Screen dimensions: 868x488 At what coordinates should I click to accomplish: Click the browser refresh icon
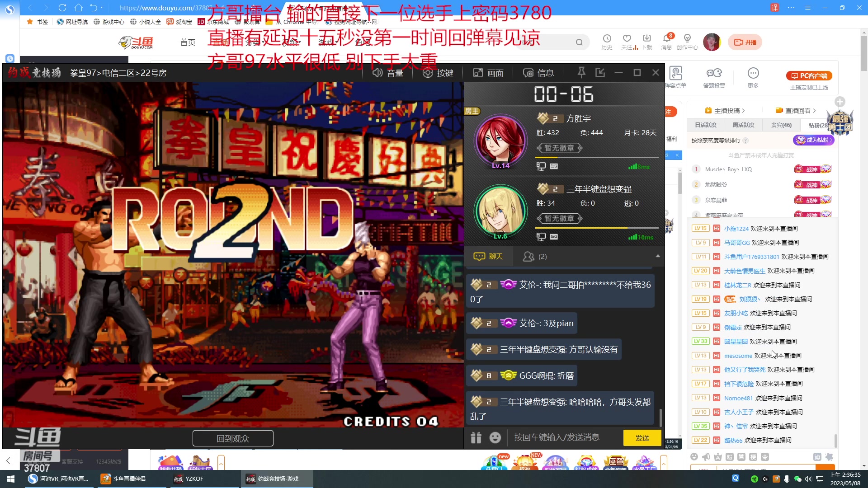click(62, 8)
